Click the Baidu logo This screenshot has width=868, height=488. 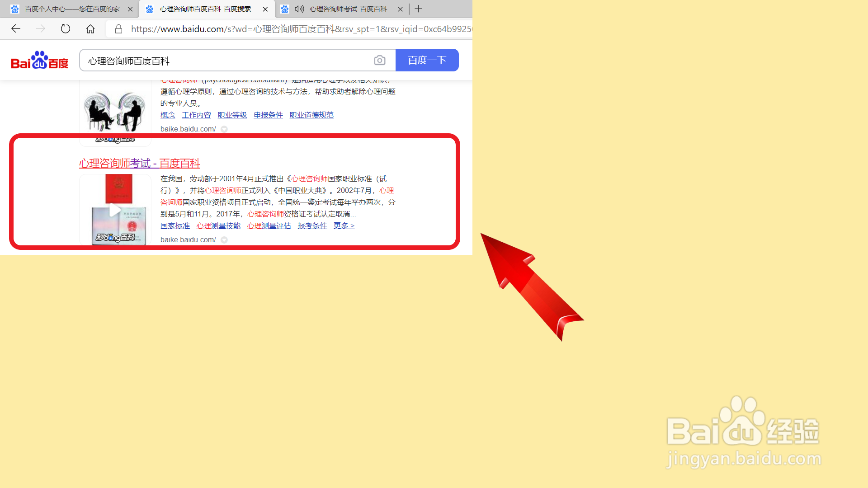pyautogui.click(x=40, y=60)
